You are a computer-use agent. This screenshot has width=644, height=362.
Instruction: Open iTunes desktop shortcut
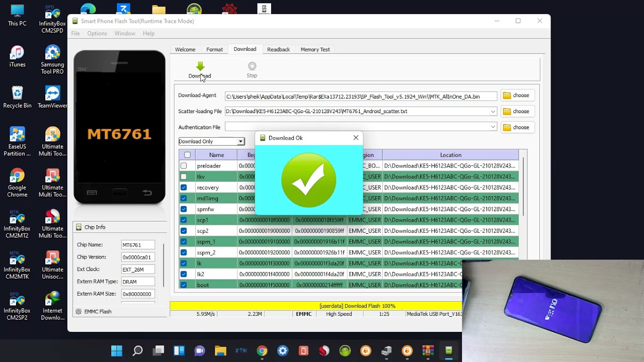[x=17, y=56]
